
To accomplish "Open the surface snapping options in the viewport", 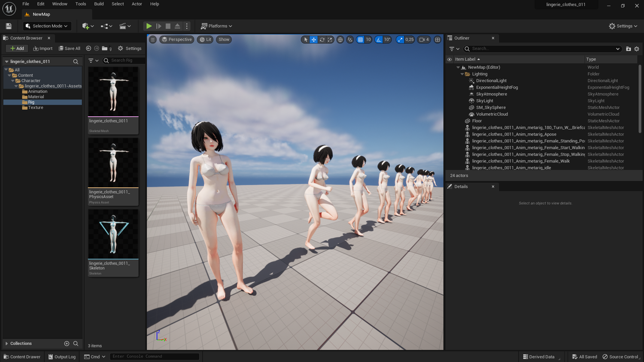I will (350, 39).
